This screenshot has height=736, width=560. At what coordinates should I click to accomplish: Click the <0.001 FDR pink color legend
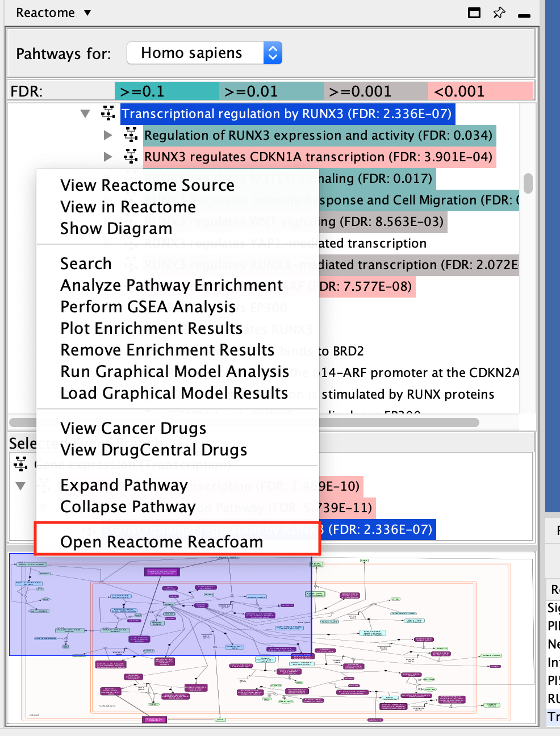pos(480,91)
